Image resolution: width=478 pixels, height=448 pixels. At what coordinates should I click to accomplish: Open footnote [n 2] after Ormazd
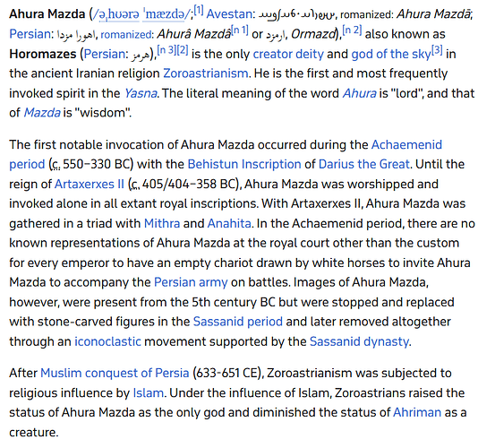tap(352, 30)
